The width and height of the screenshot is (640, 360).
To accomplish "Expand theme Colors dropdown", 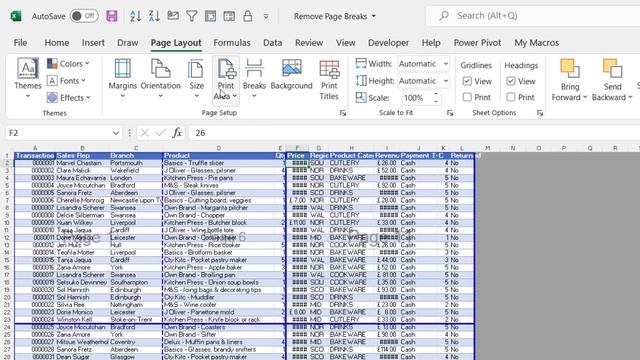I will tap(68, 64).
